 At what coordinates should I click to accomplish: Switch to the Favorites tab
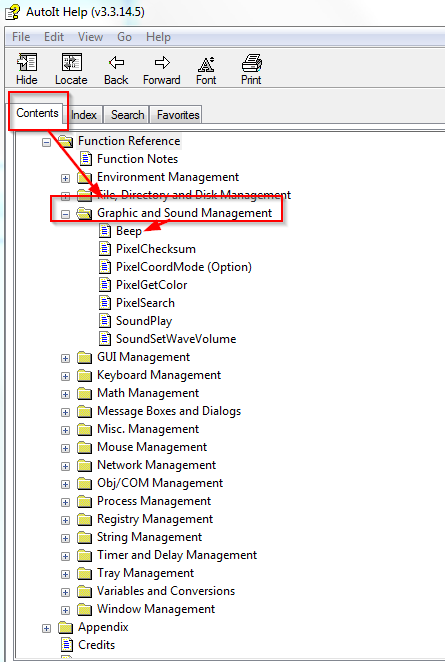pos(178,115)
